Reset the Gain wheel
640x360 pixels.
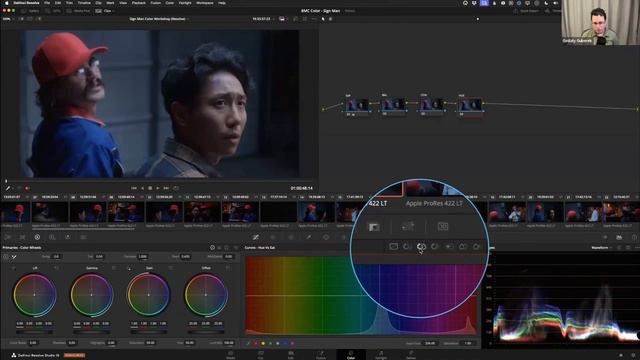click(x=171, y=268)
